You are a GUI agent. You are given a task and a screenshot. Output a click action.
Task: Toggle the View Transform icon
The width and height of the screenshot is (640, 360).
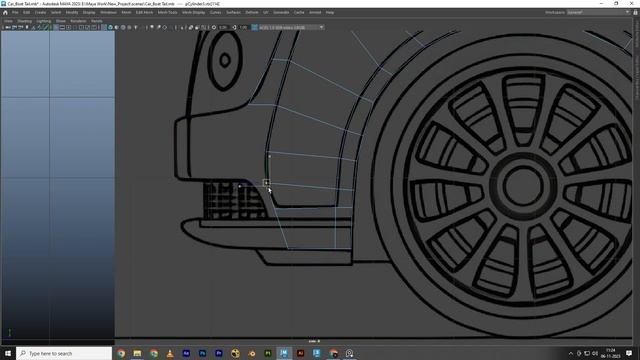click(x=255, y=27)
